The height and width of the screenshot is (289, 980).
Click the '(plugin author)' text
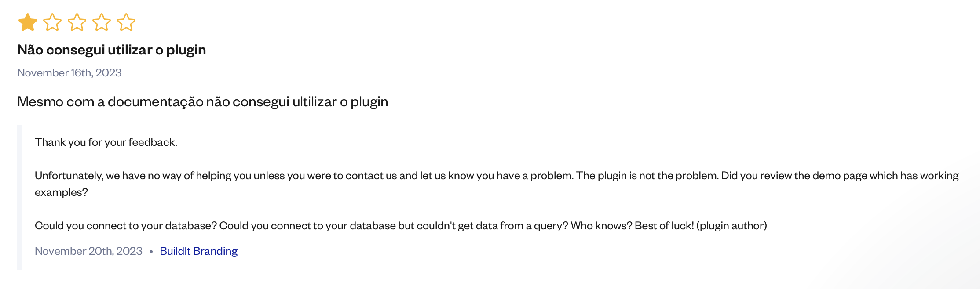point(731,226)
